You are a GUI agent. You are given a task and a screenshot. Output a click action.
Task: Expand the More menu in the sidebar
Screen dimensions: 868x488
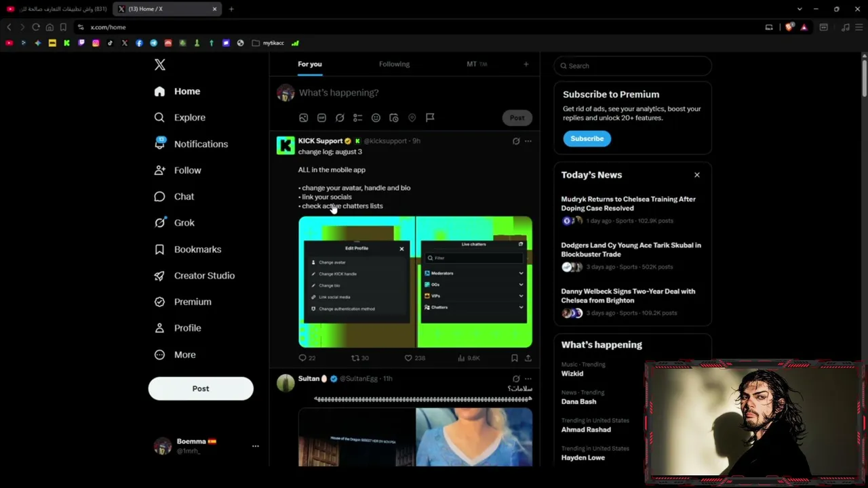[x=176, y=354]
